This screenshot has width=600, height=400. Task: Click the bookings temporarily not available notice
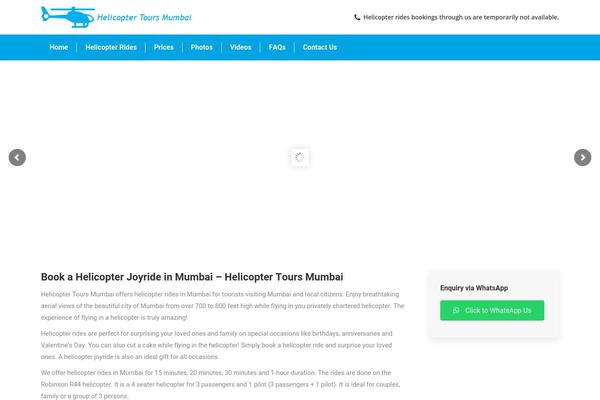[461, 17]
